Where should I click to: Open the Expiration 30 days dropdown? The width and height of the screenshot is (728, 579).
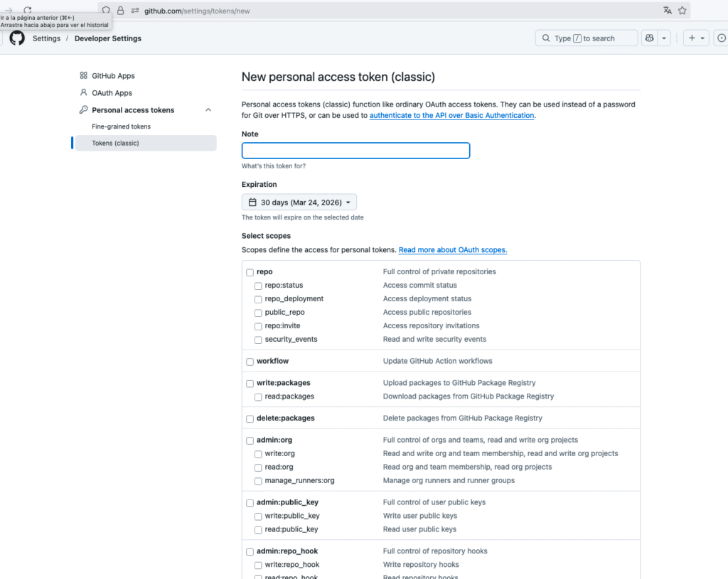pos(299,202)
